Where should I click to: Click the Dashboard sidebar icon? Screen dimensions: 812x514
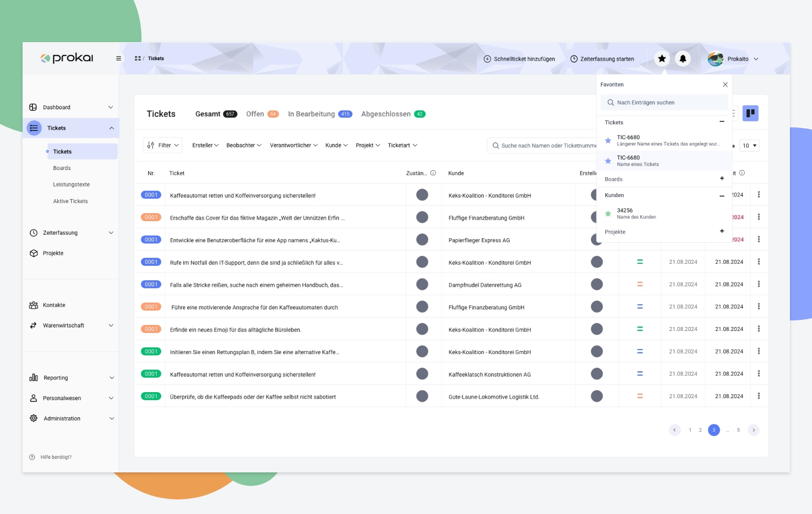pos(33,107)
